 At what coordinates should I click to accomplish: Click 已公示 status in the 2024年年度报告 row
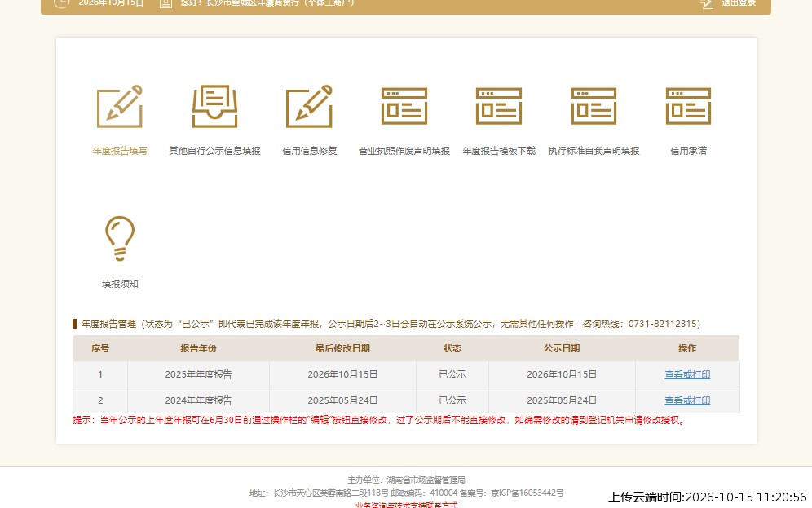452,400
